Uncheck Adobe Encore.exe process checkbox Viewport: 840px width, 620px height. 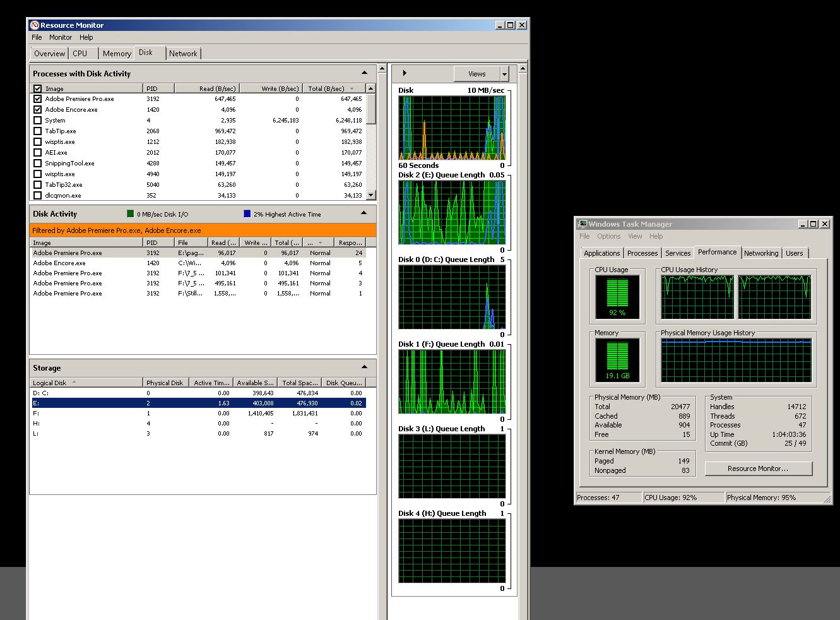[38, 110]
